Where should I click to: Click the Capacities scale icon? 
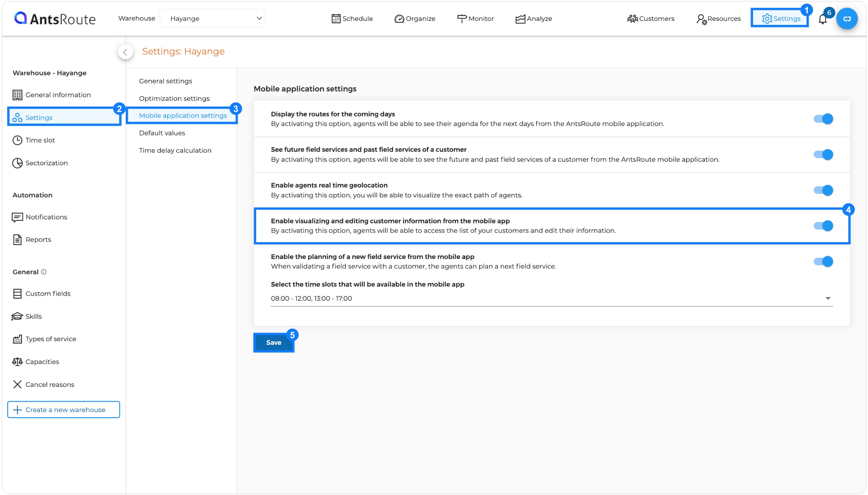point(17,362)
